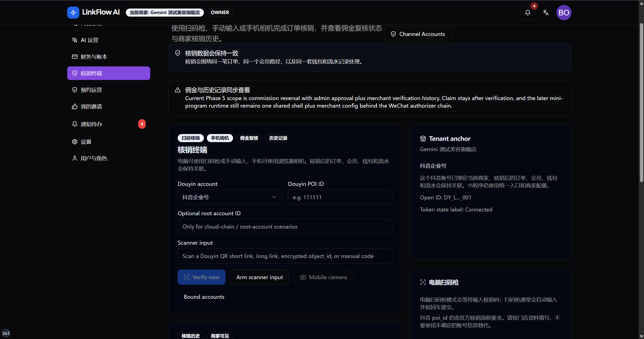Open the notifications bell in header

click(x=528, y=12)
